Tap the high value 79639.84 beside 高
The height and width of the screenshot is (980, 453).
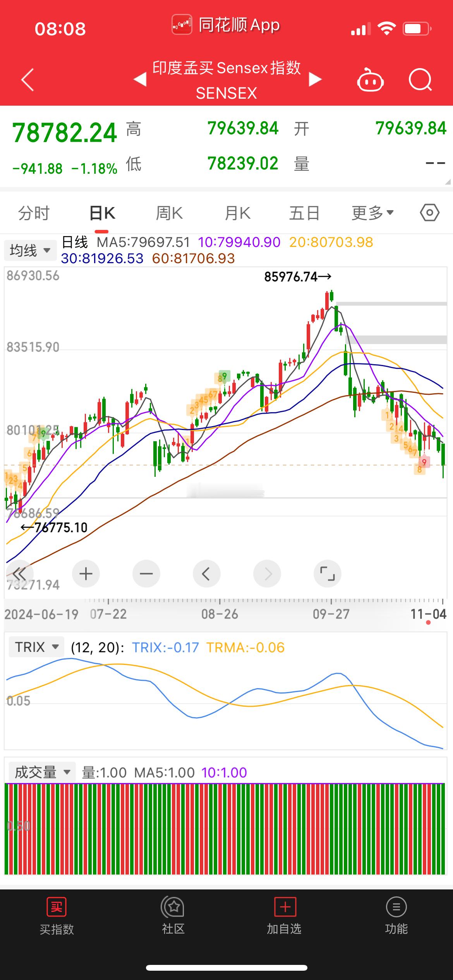(x=243, y=128)
